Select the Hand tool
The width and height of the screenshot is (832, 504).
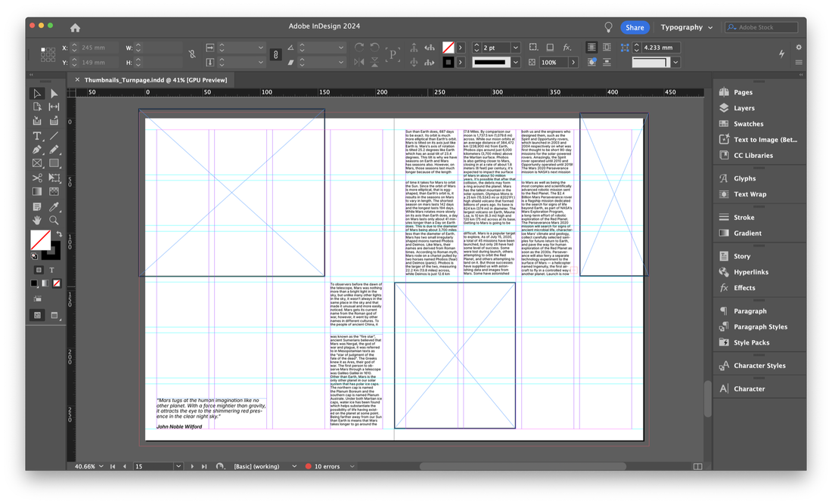tap(37, 220)
